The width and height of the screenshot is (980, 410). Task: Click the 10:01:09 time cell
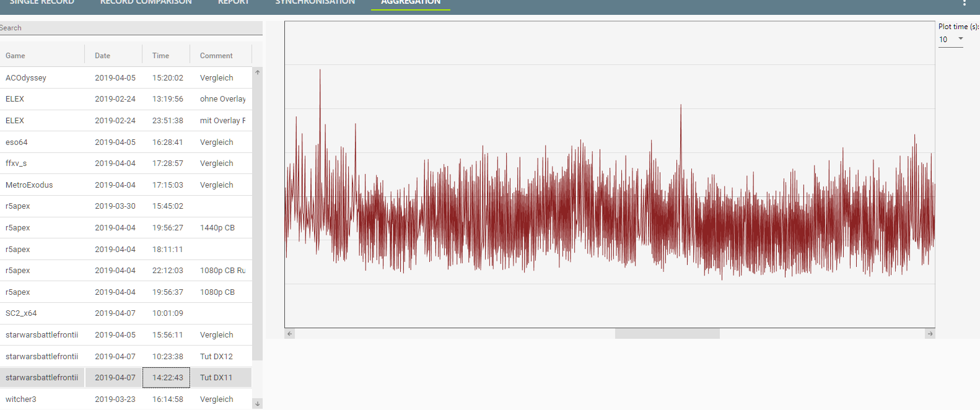[168, 313]
